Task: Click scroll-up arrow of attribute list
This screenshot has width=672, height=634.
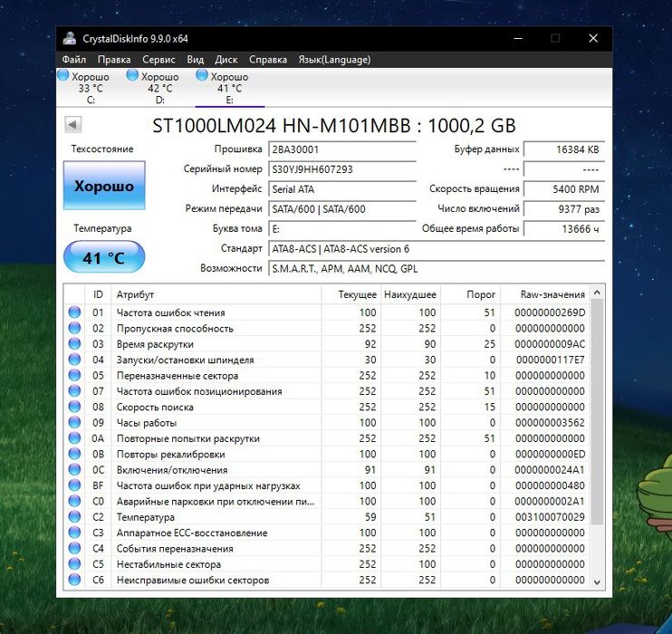Action: (x=597, y=293)
